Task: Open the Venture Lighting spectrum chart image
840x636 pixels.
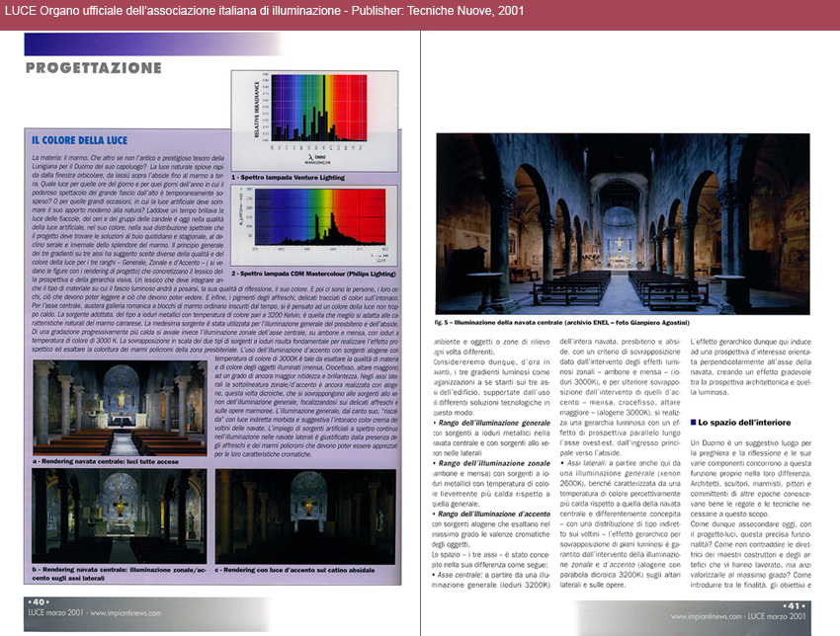Action: [314, 120]
